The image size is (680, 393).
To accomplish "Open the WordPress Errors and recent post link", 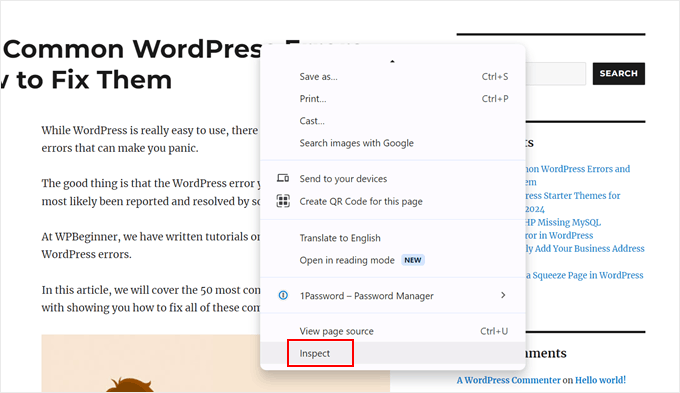I will pyautogui.click(x=578, y=175).
